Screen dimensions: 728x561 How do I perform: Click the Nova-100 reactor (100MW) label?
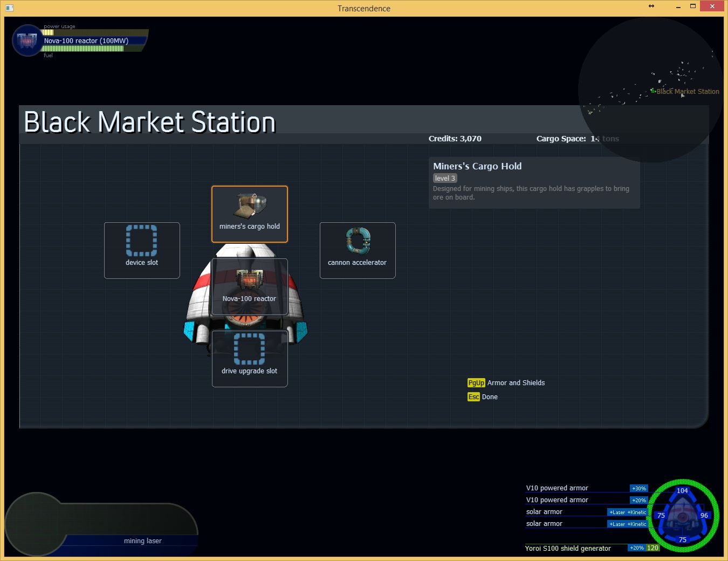(86, 40)
